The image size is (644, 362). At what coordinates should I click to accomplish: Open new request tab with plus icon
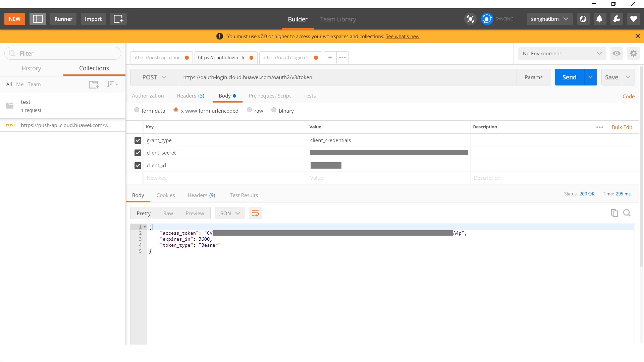pos(330,57)
